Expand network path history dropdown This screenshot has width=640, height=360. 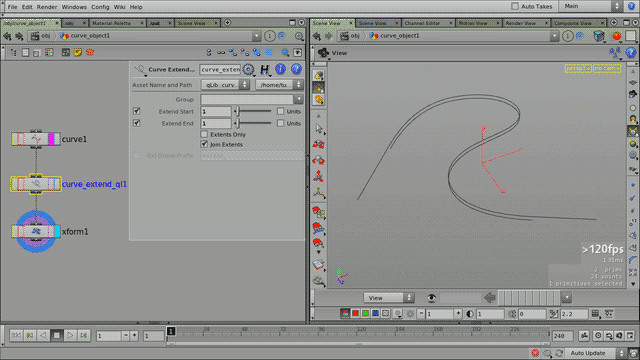(x=256, y=36)
